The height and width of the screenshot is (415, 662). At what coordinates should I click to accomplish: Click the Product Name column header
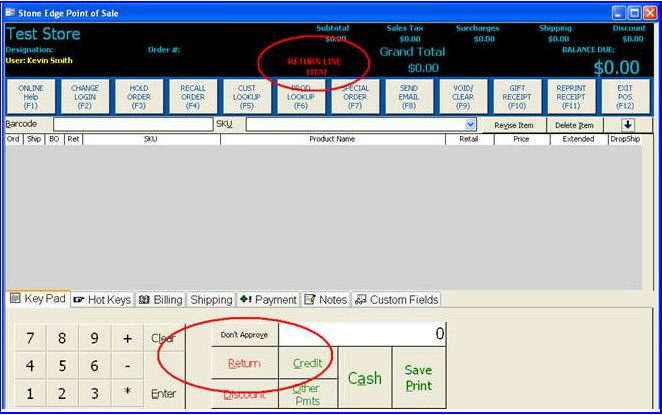click(332, 139)
